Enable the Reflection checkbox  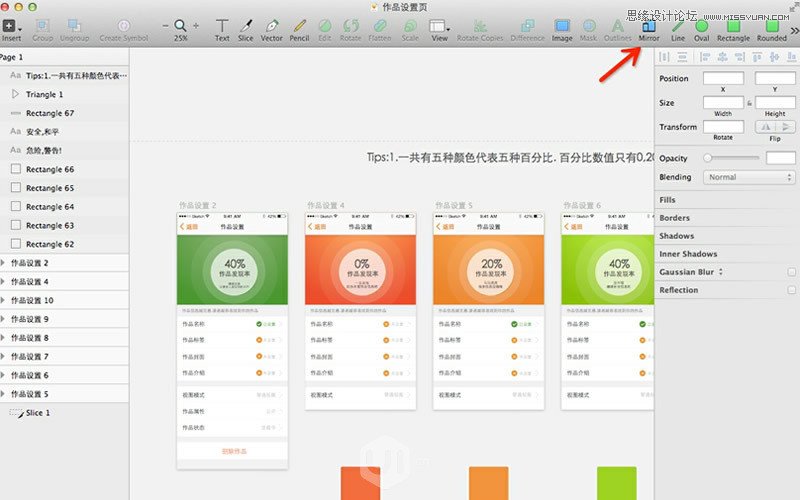point(791,290)
